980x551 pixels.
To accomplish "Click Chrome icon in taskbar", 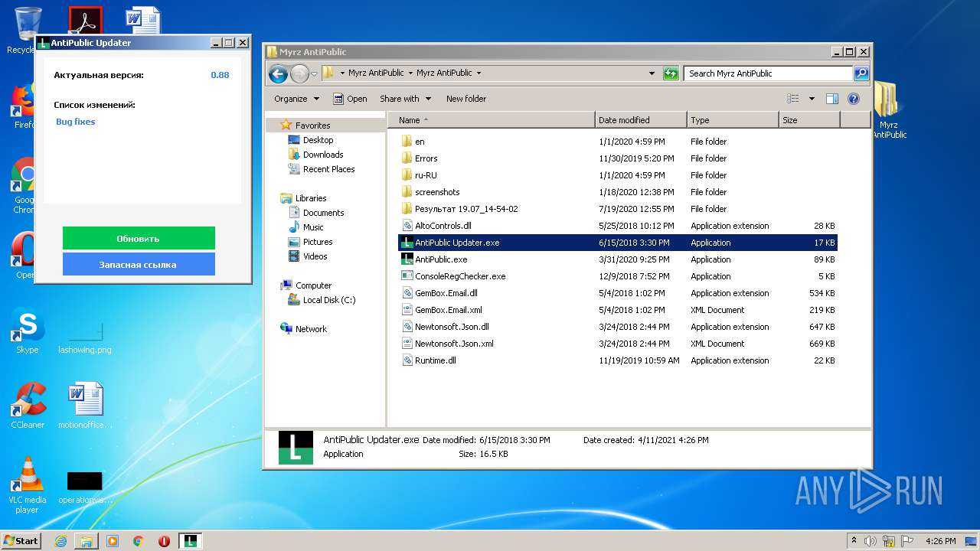I will [x=138, y=541].
